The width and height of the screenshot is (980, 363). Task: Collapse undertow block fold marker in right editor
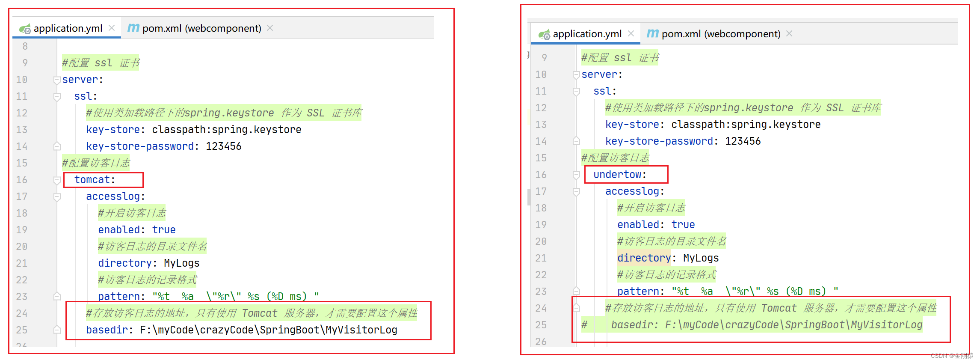576,175
